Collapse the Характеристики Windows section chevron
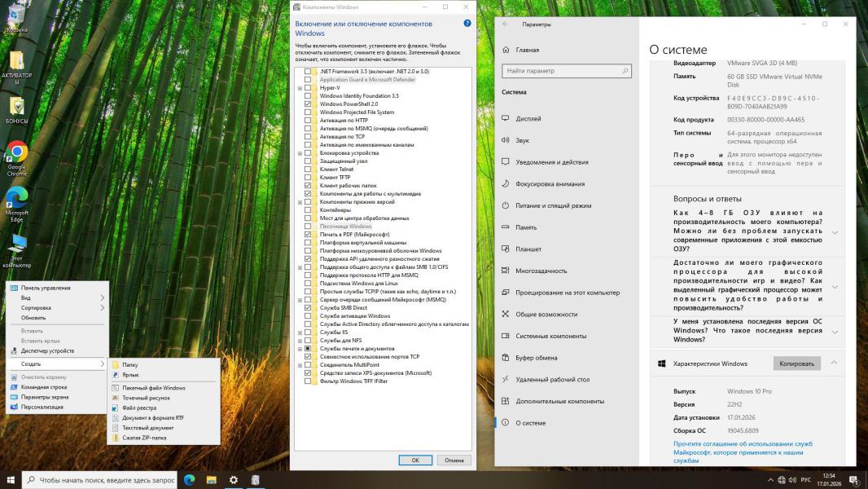 [x=834, y=363]
